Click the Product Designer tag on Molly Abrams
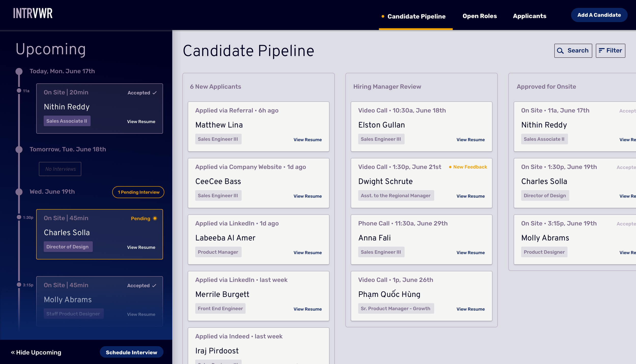This screenshot has height=364, width=636. (x=544, y=252)
